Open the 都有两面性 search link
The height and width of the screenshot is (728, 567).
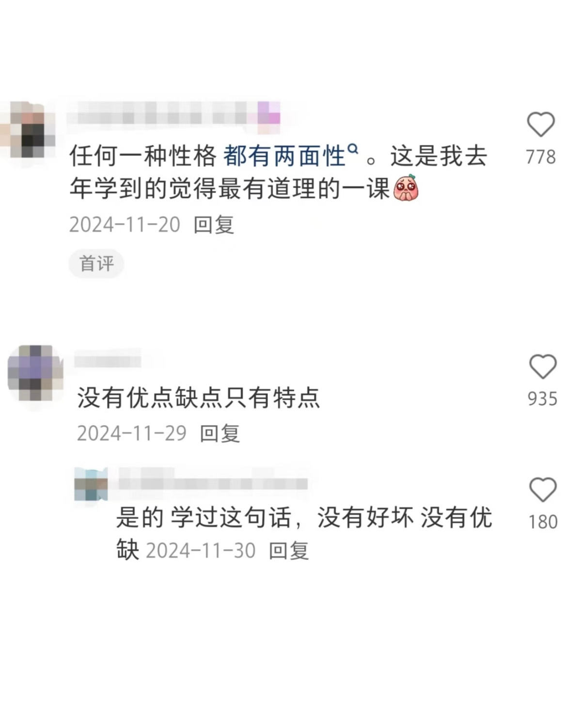point(284,156)
